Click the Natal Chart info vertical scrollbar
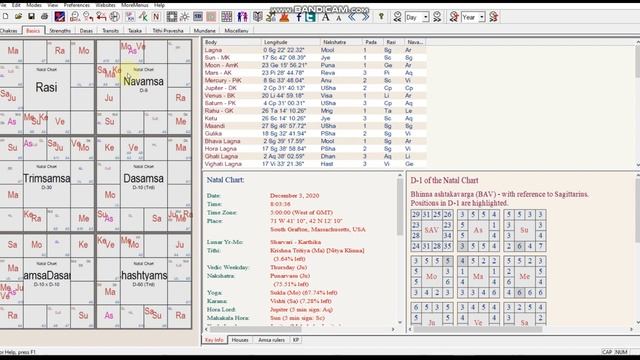The image size is (640, 360). pos(400,248)
